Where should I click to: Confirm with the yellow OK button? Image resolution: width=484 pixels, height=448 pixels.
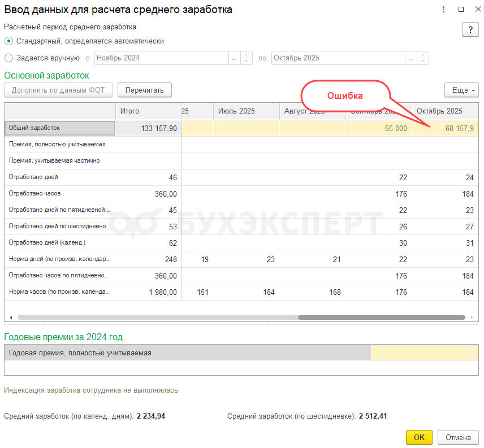click(x=419, y=437)
